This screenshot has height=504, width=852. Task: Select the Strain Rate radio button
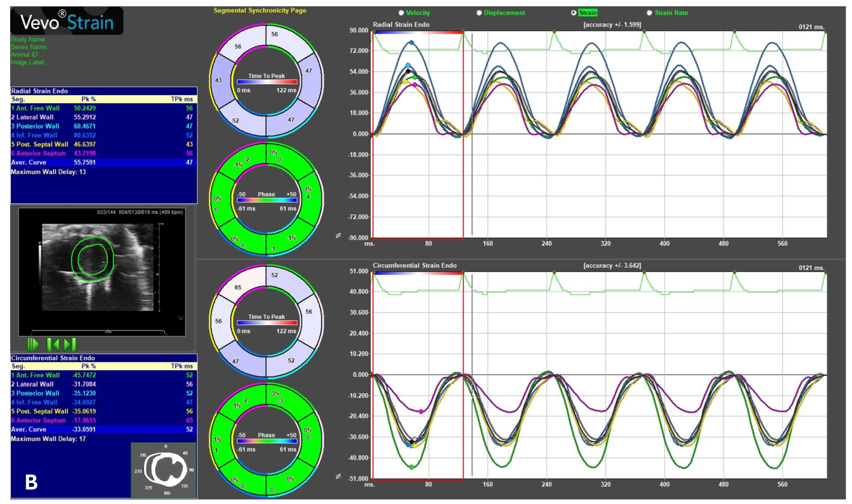(x=650, y=13)
